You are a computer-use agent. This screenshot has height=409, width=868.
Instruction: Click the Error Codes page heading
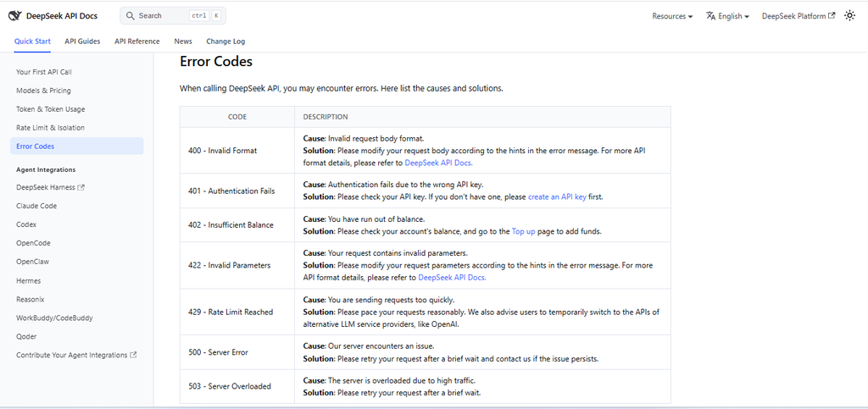(216, 61)
